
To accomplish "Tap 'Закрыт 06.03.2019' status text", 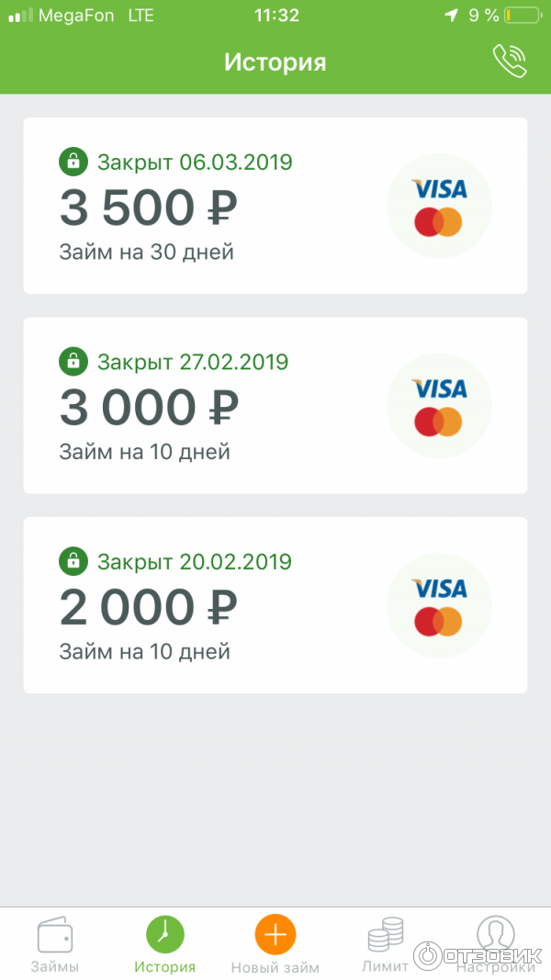I will point(195,163).
